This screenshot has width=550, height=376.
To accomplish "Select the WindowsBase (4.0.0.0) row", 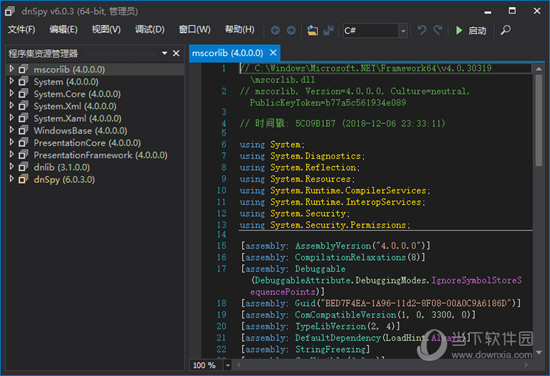I will [95, 130].
